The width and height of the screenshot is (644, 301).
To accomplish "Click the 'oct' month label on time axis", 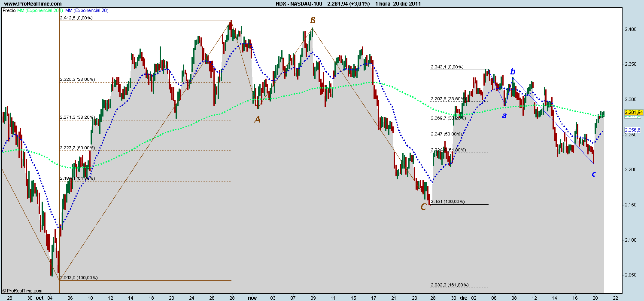I will (39, 297).
